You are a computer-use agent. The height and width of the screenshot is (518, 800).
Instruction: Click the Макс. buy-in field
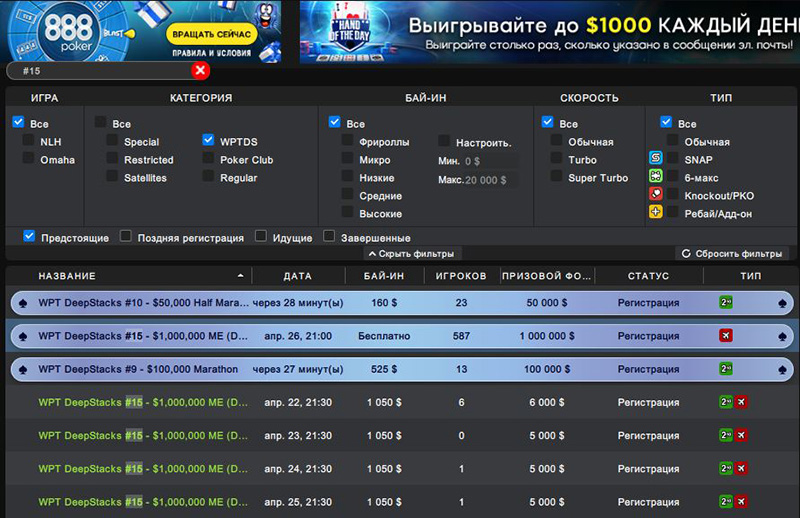(491, 180)
